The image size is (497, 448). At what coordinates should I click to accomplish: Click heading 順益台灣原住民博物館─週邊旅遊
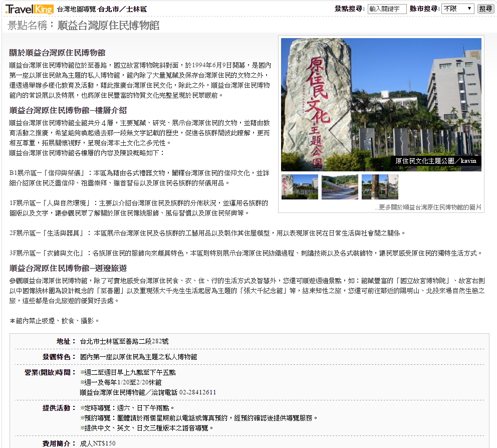pos(68,268)
